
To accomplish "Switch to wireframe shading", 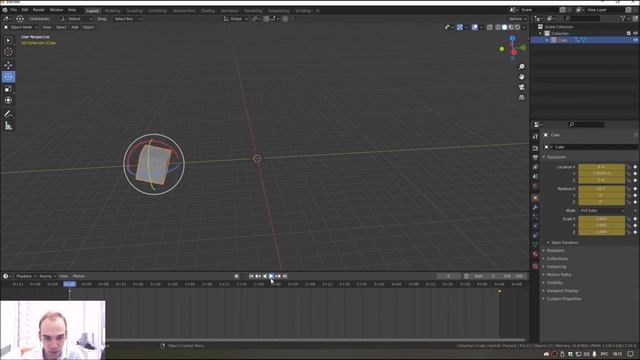I will 498,27.
